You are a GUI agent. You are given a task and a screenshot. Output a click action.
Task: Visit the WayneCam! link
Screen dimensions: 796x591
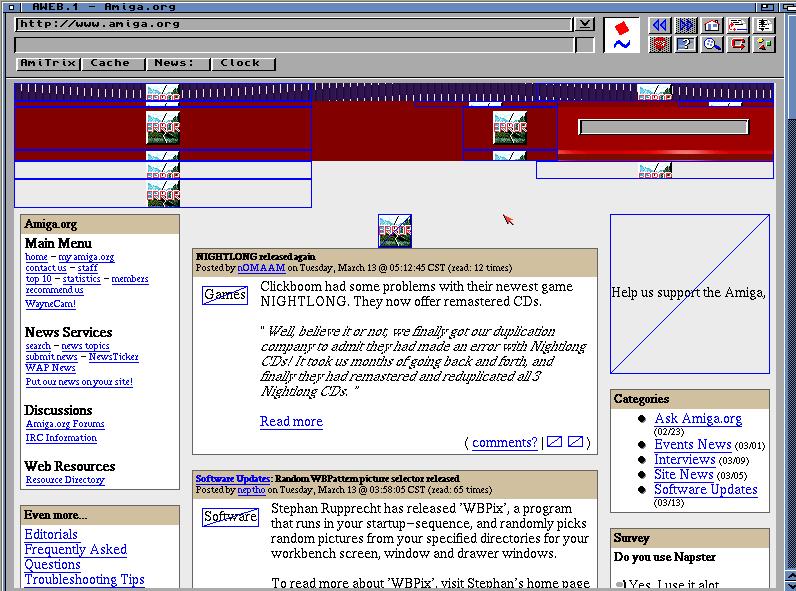51,304
